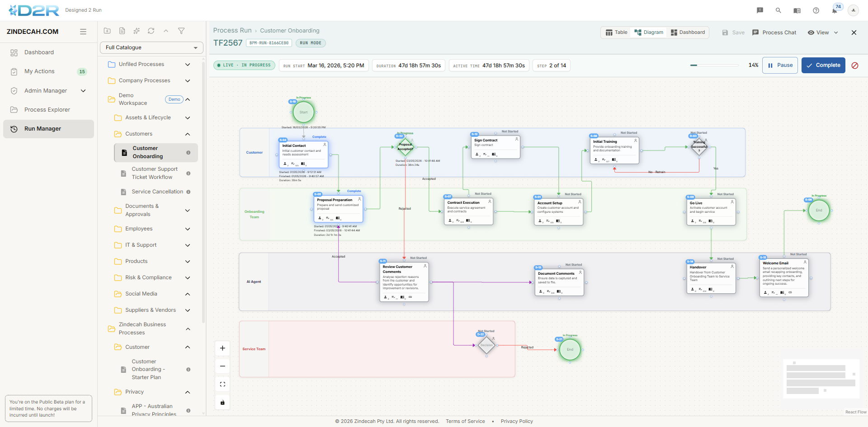Zoom out of the diagram
The height and width of the screenshot is (427, 868).
coord(222,366)
